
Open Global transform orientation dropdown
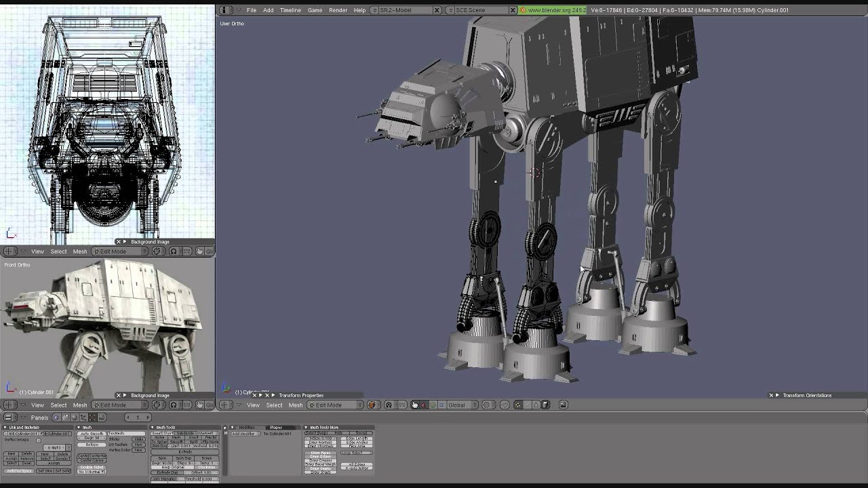coord(462,405)
